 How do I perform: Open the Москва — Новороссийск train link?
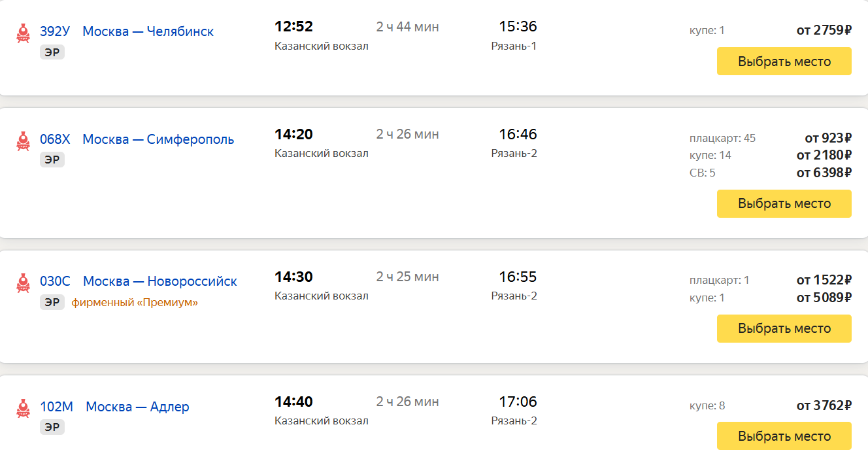[x=160, y=281]
